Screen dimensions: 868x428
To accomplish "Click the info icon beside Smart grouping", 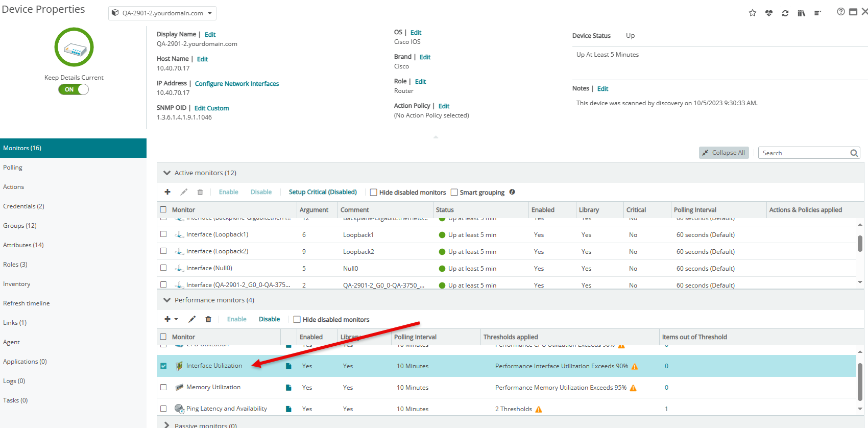I will coord(512,192).
